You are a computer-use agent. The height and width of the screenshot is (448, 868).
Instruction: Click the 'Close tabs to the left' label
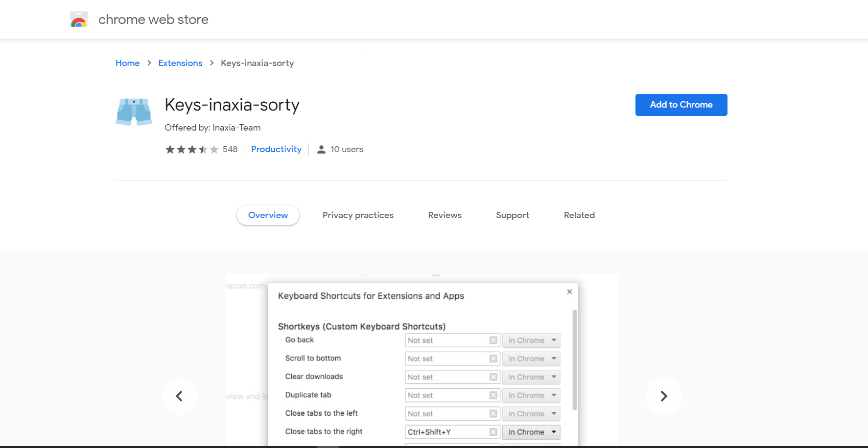(x=322, y=413)
